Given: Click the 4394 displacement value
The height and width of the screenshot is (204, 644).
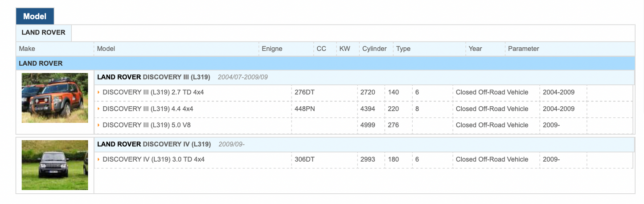Looking at the screenshot, I should click(x=368, y=108).
